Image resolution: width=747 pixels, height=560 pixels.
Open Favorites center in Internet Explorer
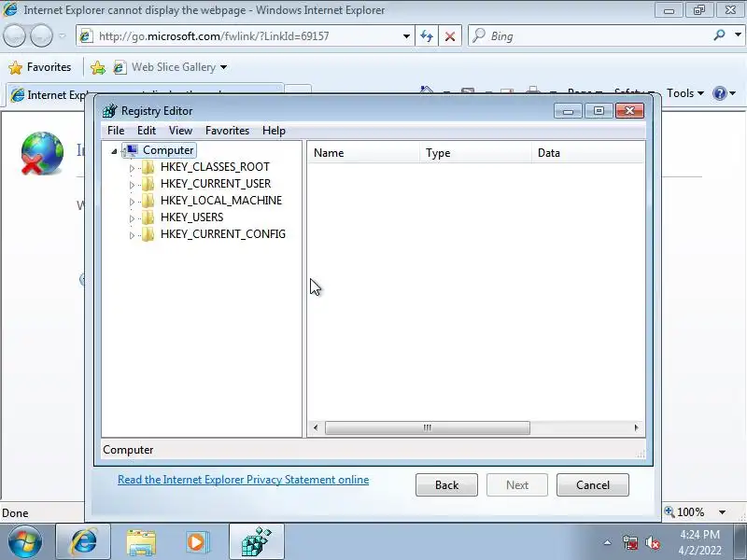click(40, 67)
